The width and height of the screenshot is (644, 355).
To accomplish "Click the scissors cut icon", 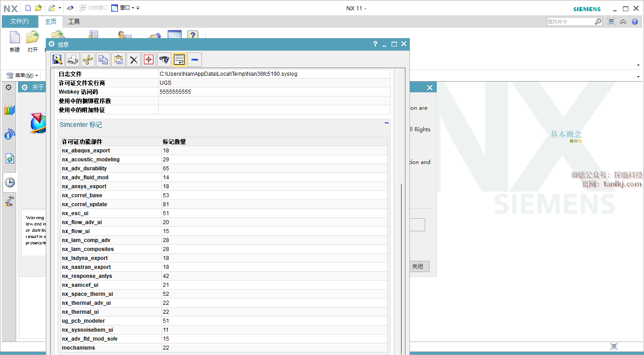I will 88,60.
